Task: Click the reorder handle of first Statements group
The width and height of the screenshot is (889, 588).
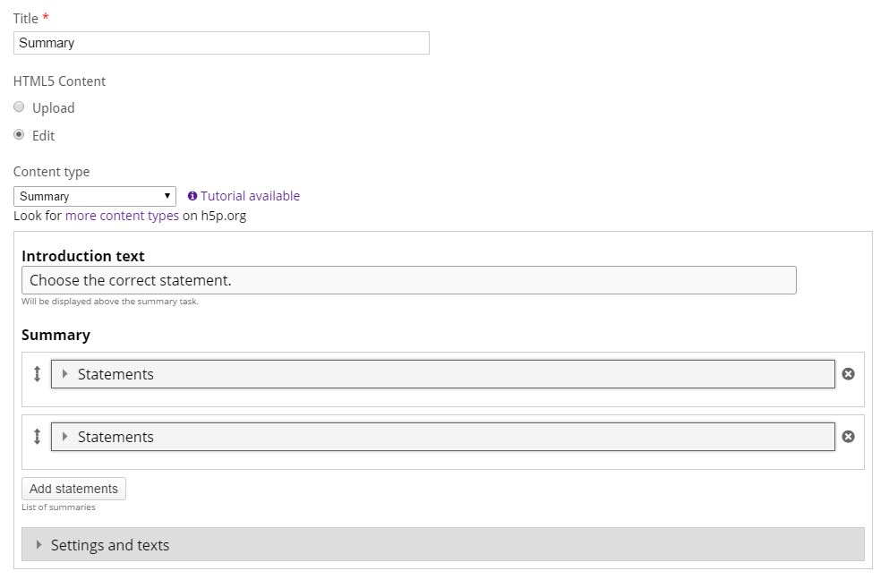Action: tap(37, 374)
